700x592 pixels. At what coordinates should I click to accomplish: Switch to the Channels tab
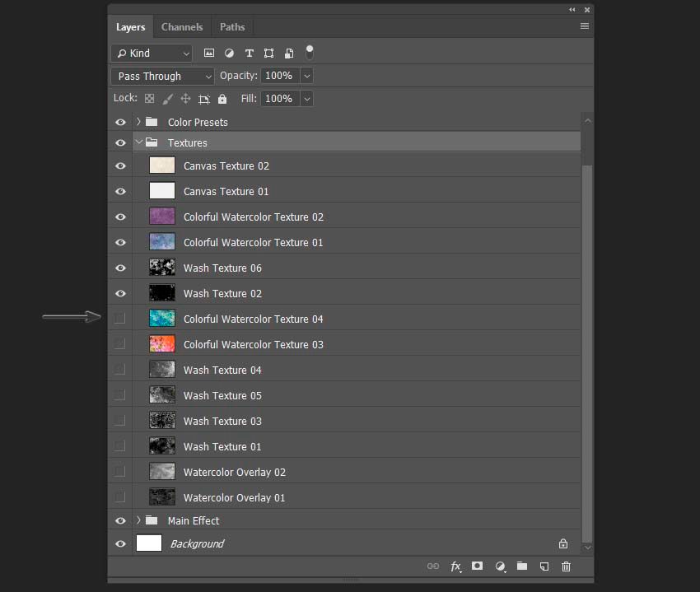[182, 27]
